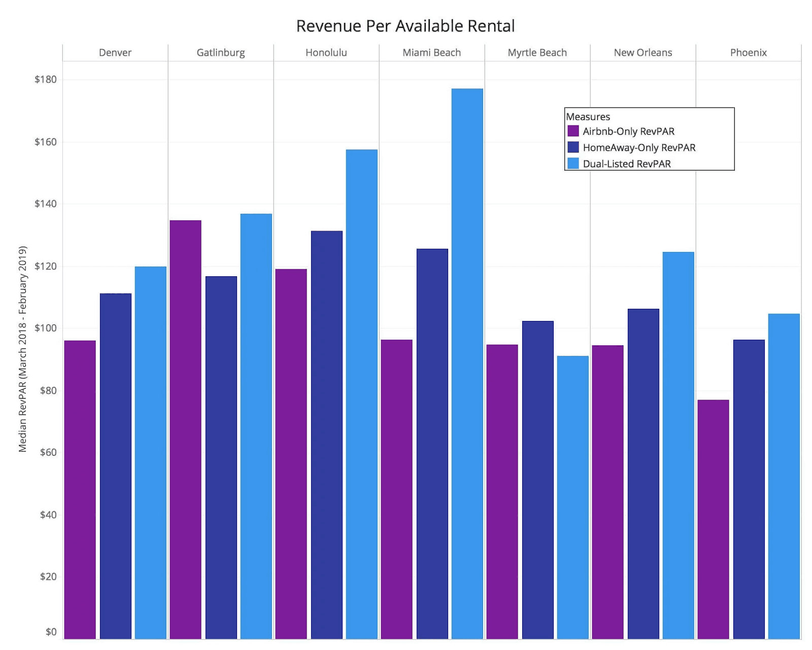Click Phoenix's shortest purple bar

coord(713,508)
